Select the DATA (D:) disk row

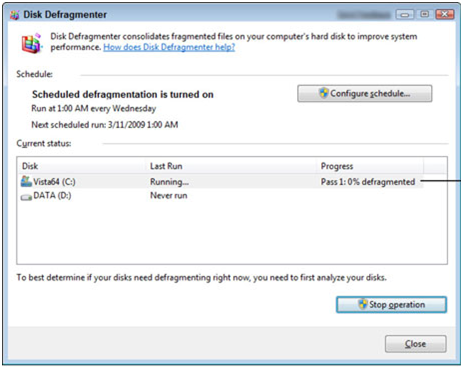click(x=222, y=196)
